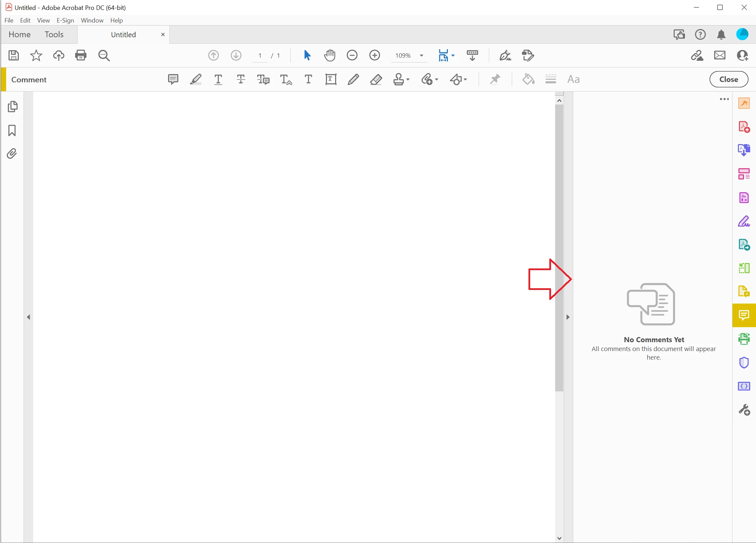Viewport: 756px width, 543px height.
Task: Activate the Selection arrow tool
Action: coord(307,55)
